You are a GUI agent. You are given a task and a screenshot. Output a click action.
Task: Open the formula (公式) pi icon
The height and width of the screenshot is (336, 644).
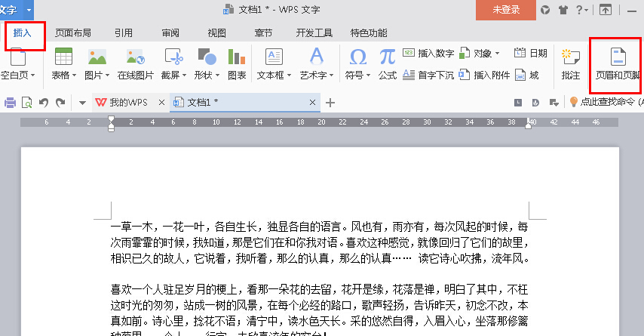coord(387,57)
